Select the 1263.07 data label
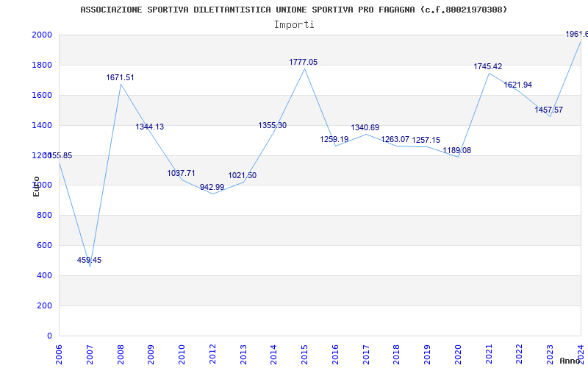Image resolution: width=588 pixels, height=368 pixels. pos(395,139)
